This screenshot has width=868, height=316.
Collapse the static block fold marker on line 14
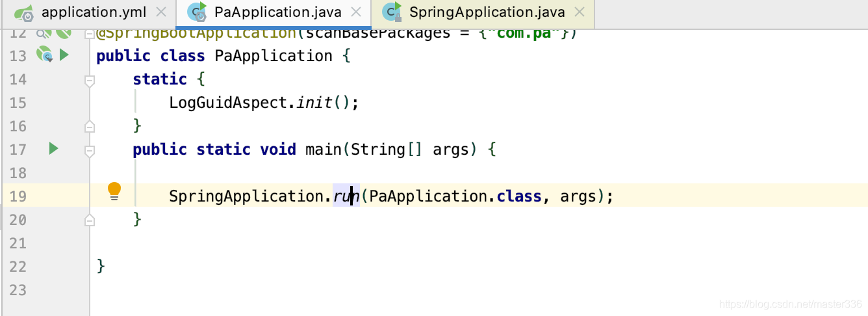90,80
